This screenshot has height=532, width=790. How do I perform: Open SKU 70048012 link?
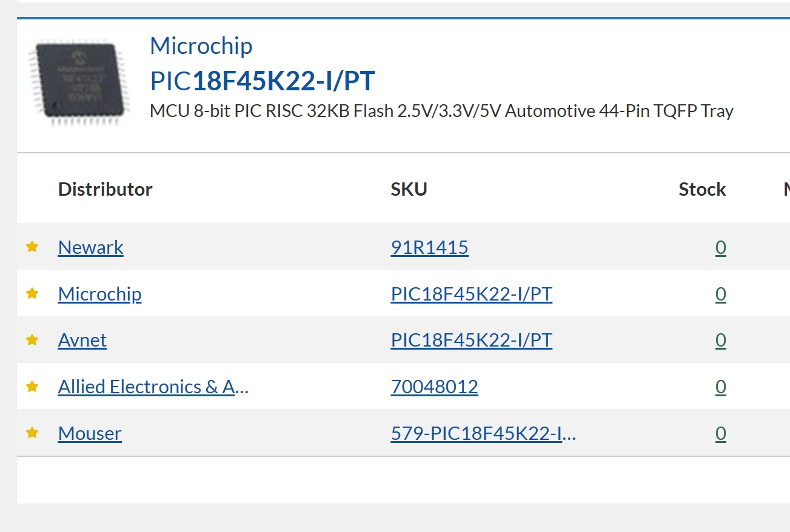coord(435,387)
